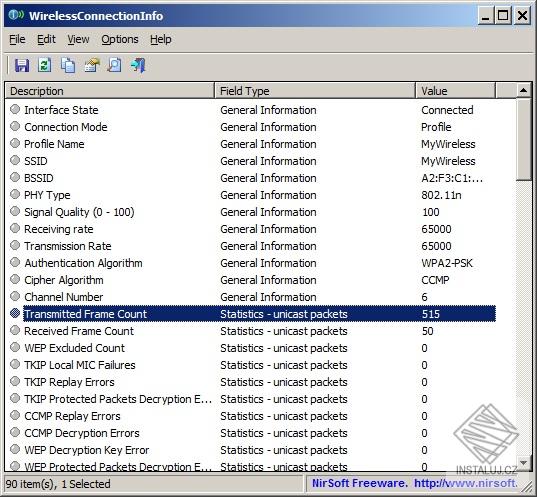Click the bullet icon beside Channel Number

coord(15,296)
